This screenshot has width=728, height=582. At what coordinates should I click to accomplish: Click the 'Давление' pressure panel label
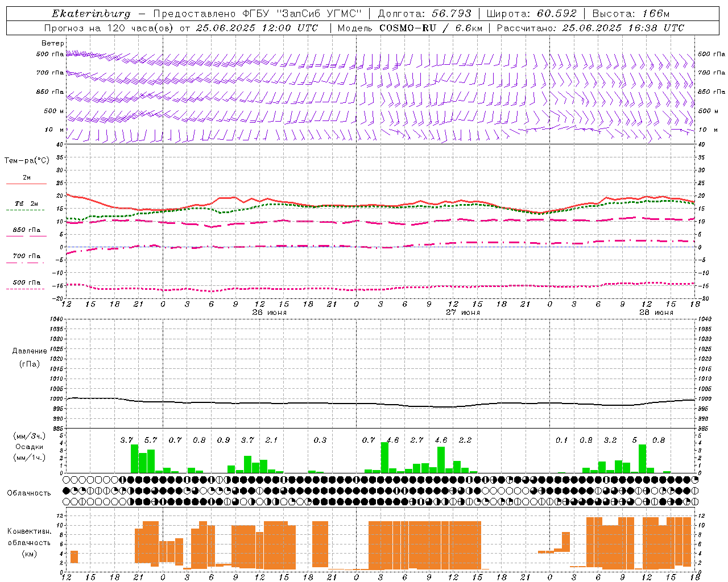pyautogui.click(x=30, y=351)
